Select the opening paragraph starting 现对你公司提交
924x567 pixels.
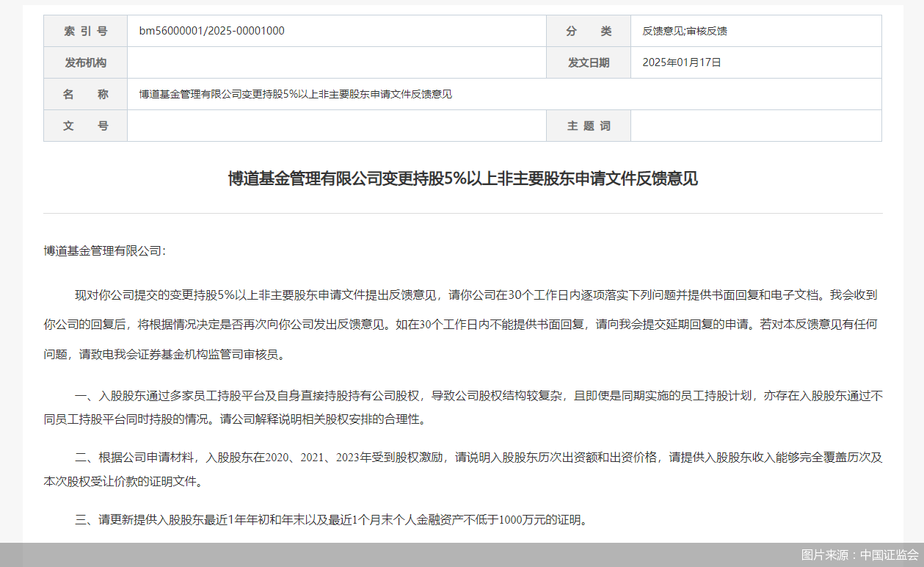point(462,323)
